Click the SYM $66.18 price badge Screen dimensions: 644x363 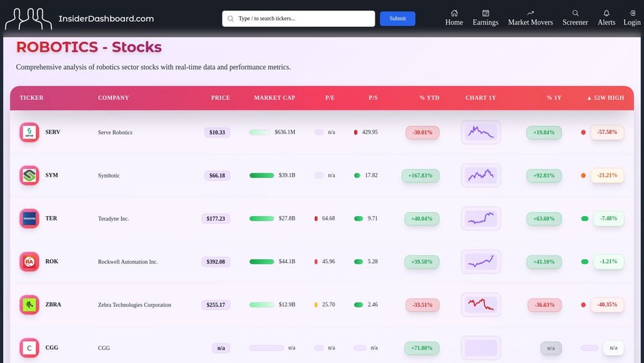217,175
